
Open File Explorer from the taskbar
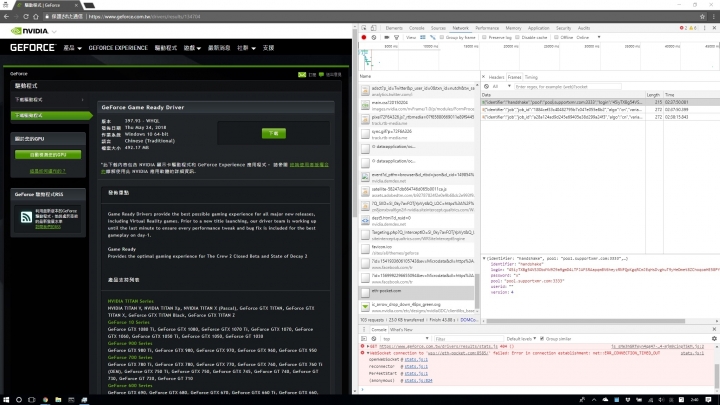(58, 400)
